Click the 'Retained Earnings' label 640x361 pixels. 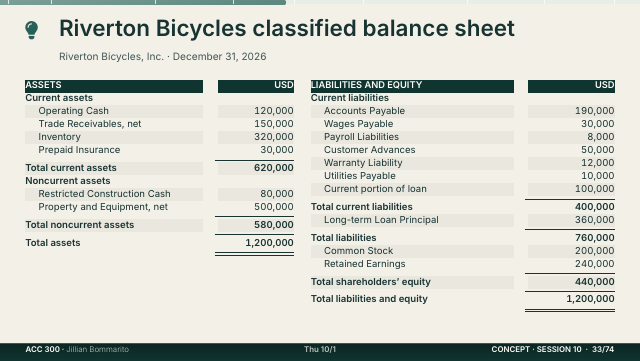364,265
